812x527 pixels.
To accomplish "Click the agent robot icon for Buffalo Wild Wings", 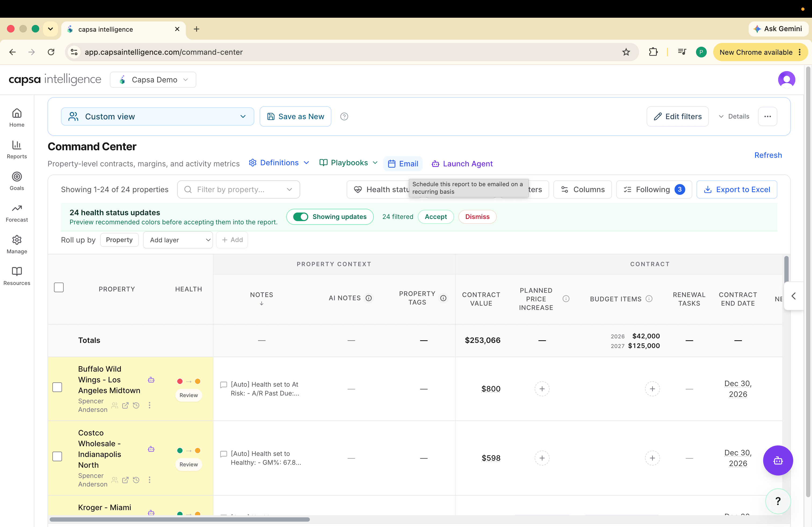I will tap(151, 380).
